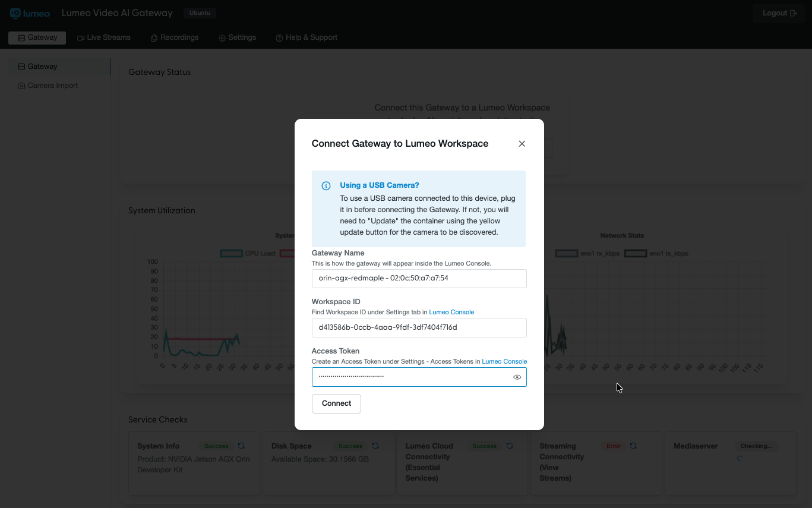Image resolution: width=812 pixels, height=508 pixels.
Task: Click the "Network Stats" chart title
Action: point(622,236)
